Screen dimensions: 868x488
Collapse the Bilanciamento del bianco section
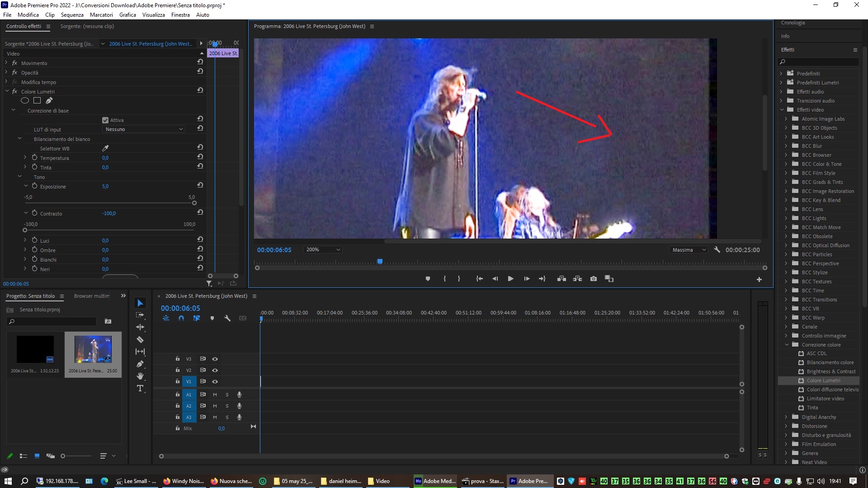coord(19,139)
